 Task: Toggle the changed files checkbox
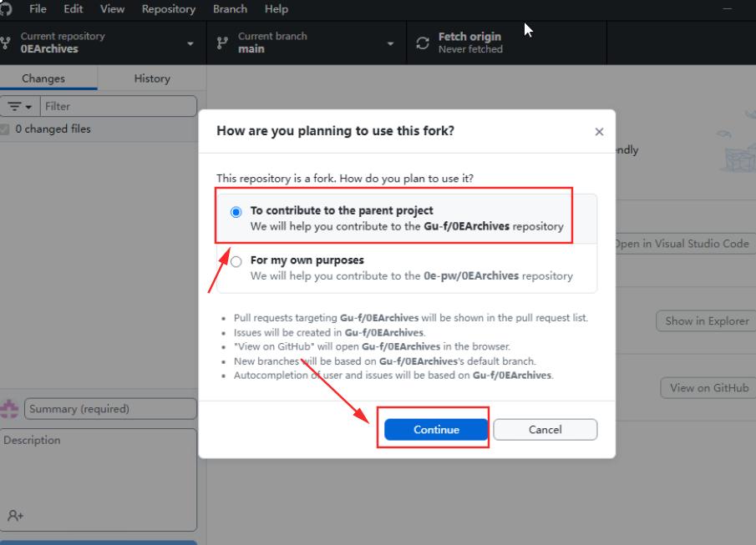tap(7, 129)
